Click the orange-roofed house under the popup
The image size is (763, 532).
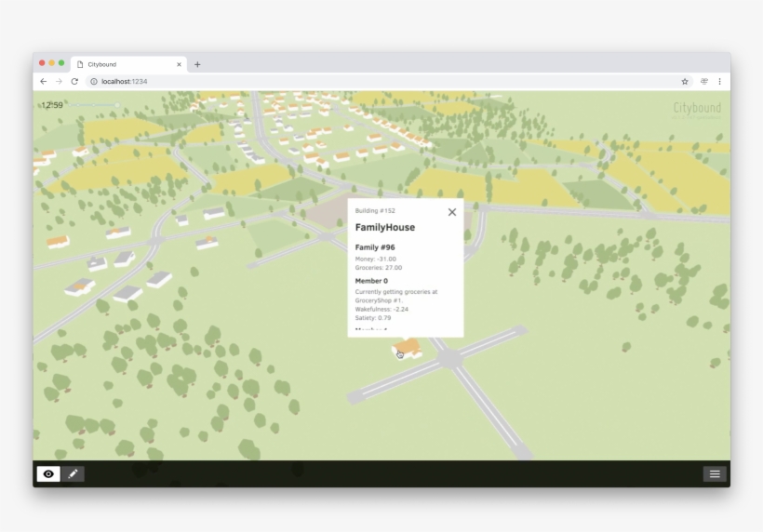click(408, 349)
